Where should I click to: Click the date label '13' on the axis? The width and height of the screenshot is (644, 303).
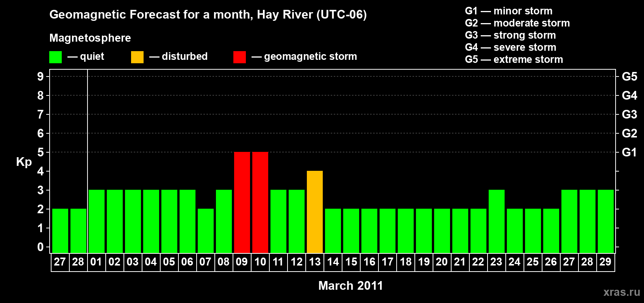click(x=315, y=262)
